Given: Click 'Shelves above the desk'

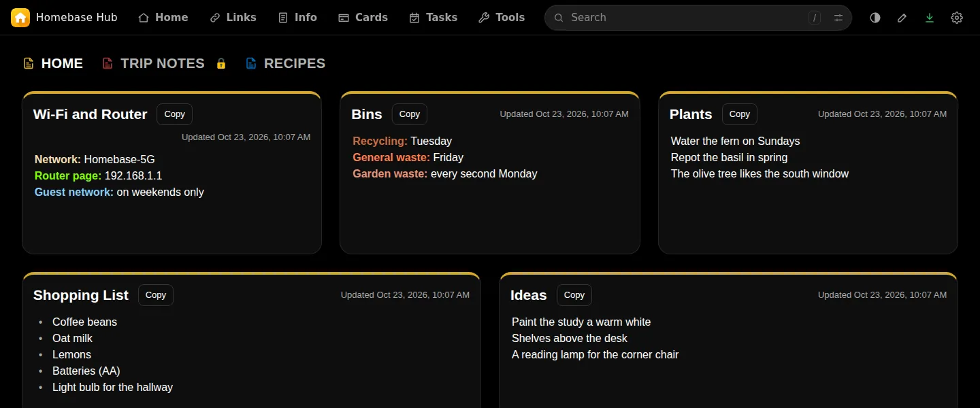Looking at the screenshot, I should pyautogui.click(x=570, y=339).
